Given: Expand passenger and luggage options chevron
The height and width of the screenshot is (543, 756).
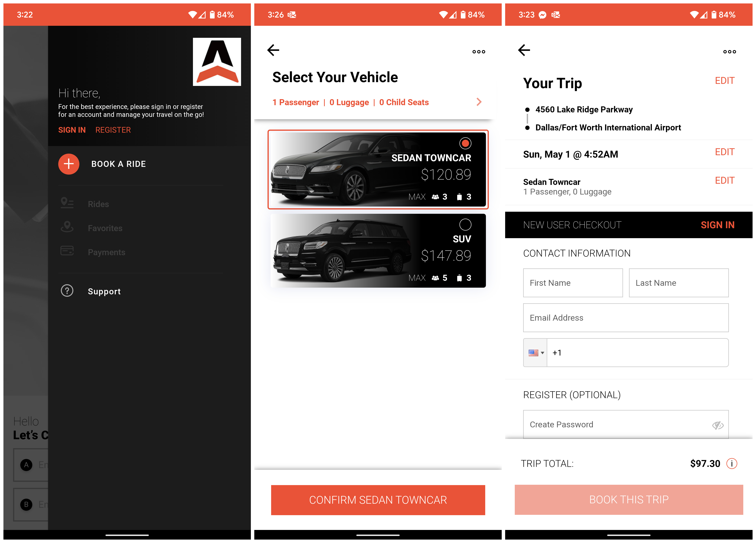Looking at the screenshot, I should click(479, 102).
